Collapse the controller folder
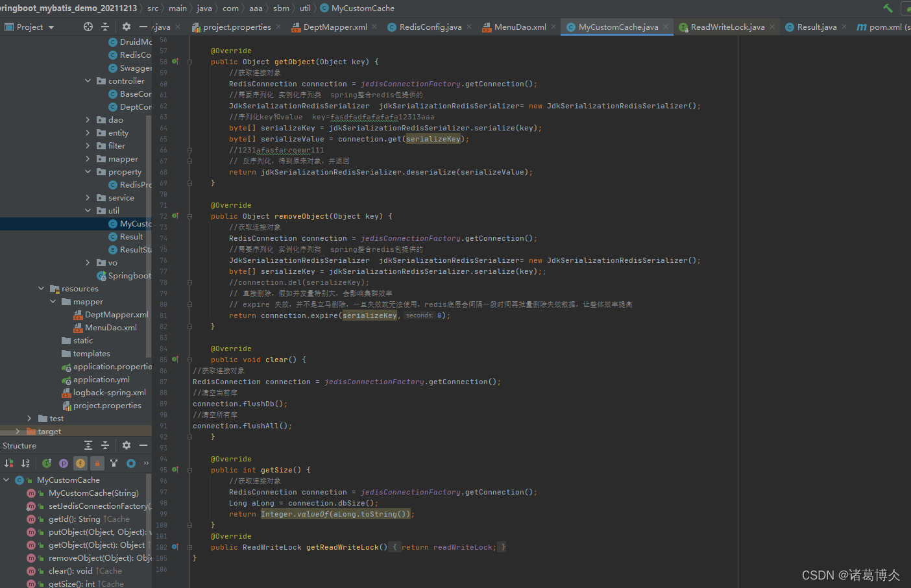911x588 pixels. click(x=88, y=80)
